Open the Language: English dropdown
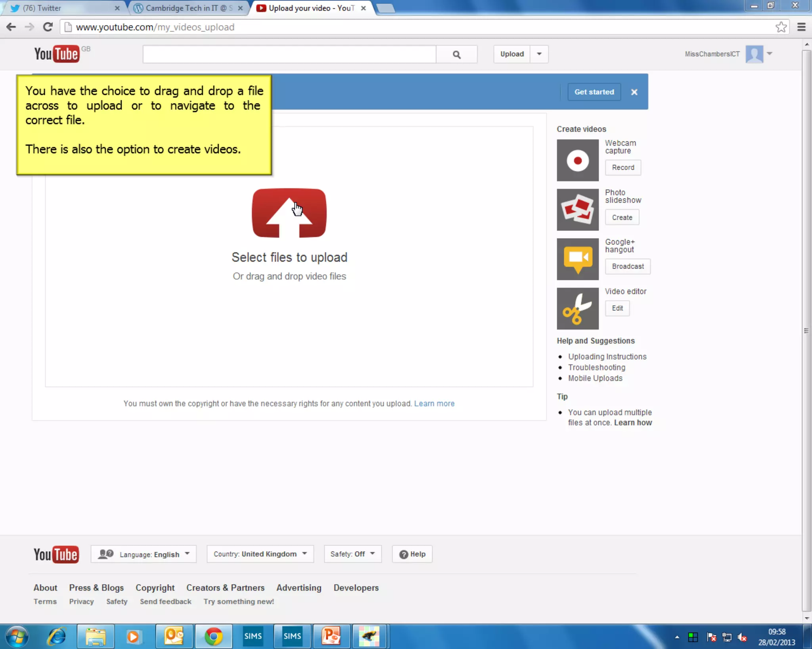Viewport: 812px width, 649px height. [x=144, y=554]
